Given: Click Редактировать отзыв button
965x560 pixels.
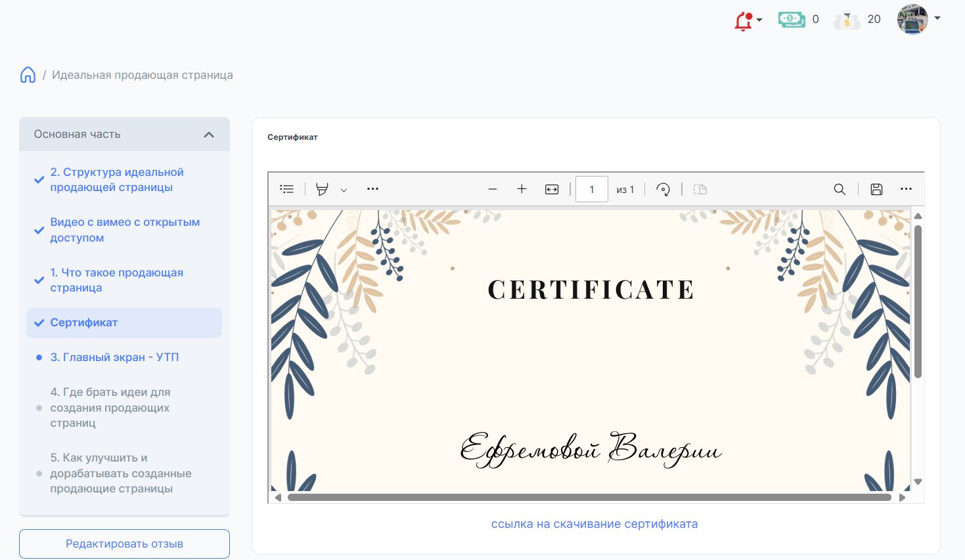Looking at the screenshot, I should point(124,544).
